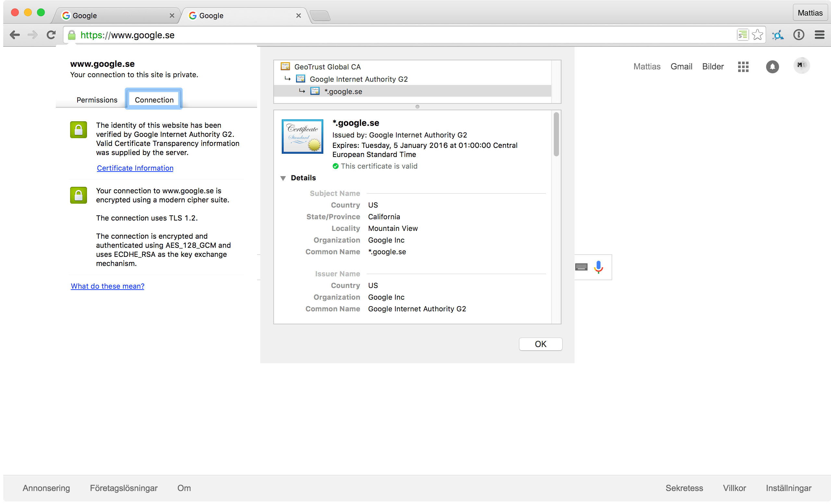
Task: Open the Mattias profile button
Action: point(810,13)
